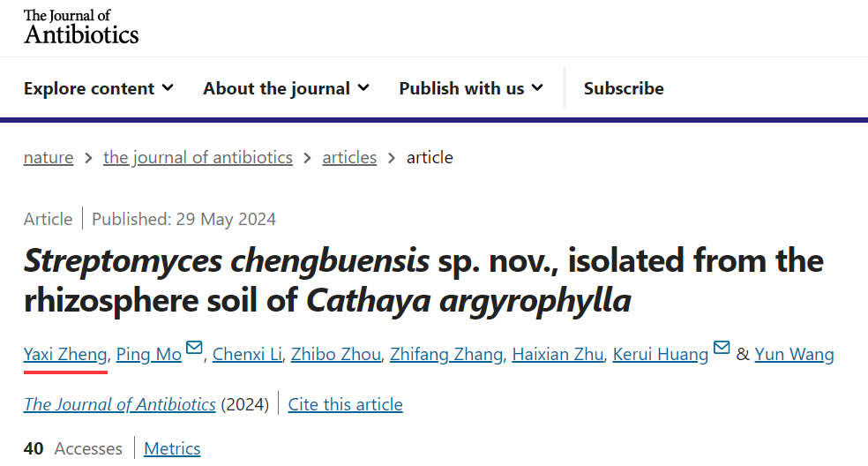The height and width of the screenshot is (466, 868).
Task: Open author Haixian Zhu link
Action: pyautogui.click(x=557, y=354)
